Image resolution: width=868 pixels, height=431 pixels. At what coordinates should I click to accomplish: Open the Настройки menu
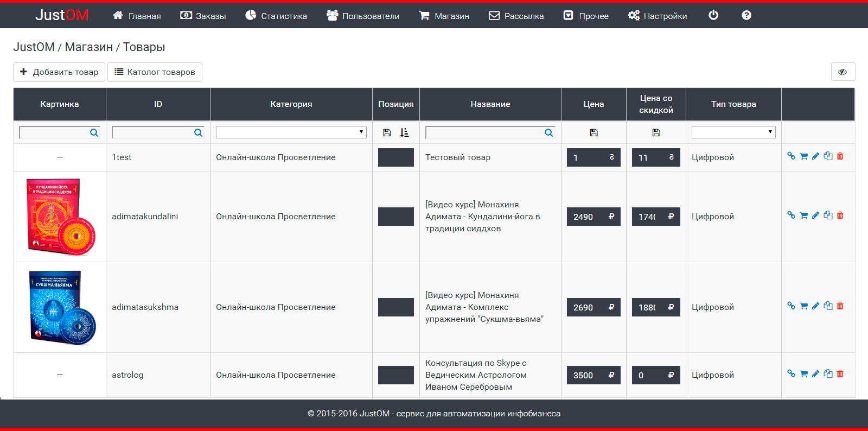point(658,16)
